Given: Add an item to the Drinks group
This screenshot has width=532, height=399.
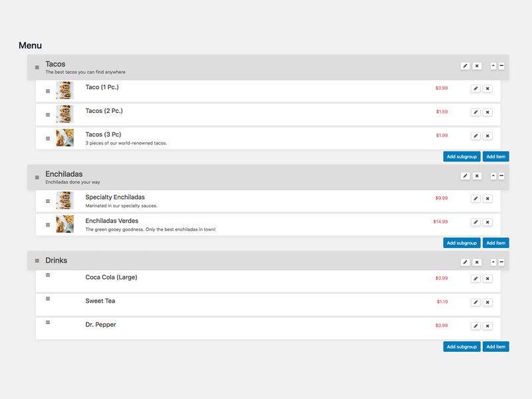Looking at the screenshot, I should point(495,346).
